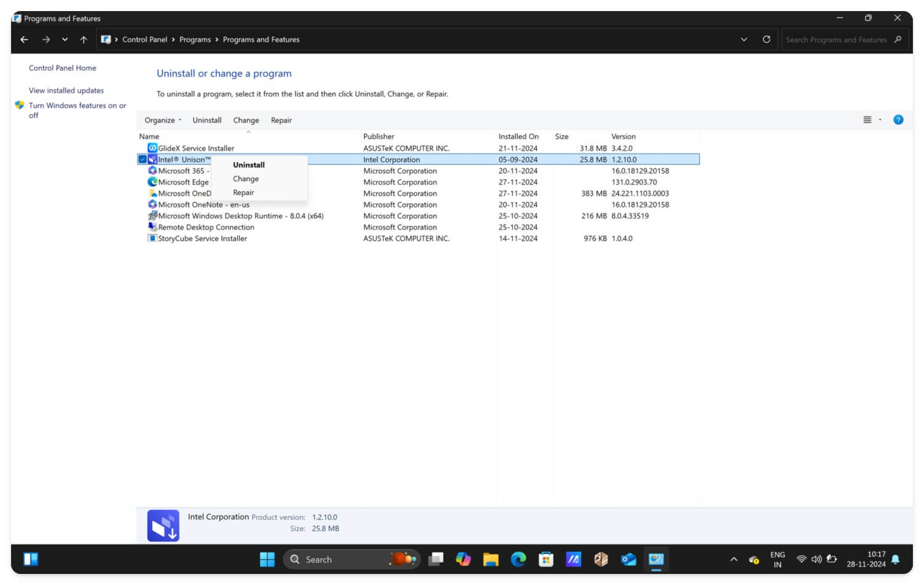Screen dimensions: 924x585
Task: Open the View installed updates link
Action: tap(66, 90)
